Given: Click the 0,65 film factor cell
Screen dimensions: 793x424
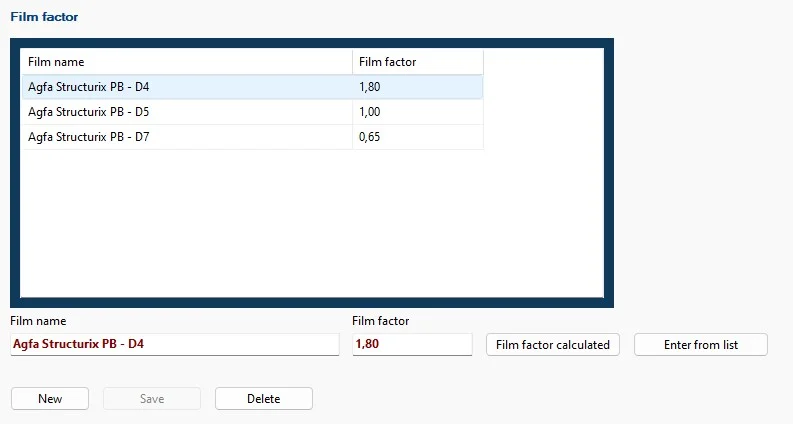Looking at the screenshot, I should point(417,137).
